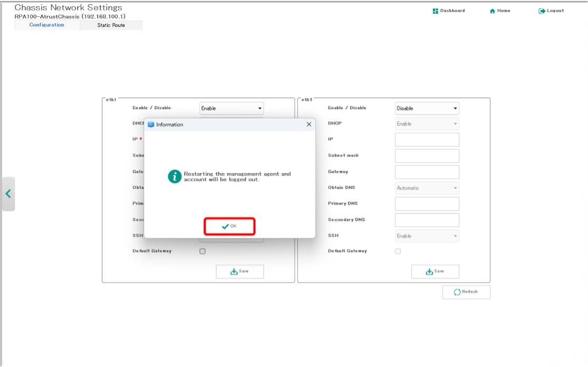Open eth2 Obtain DNS dropdown
Image resolution: width=588 pixels, height=367 pixels.
click(x=427, y=188)
